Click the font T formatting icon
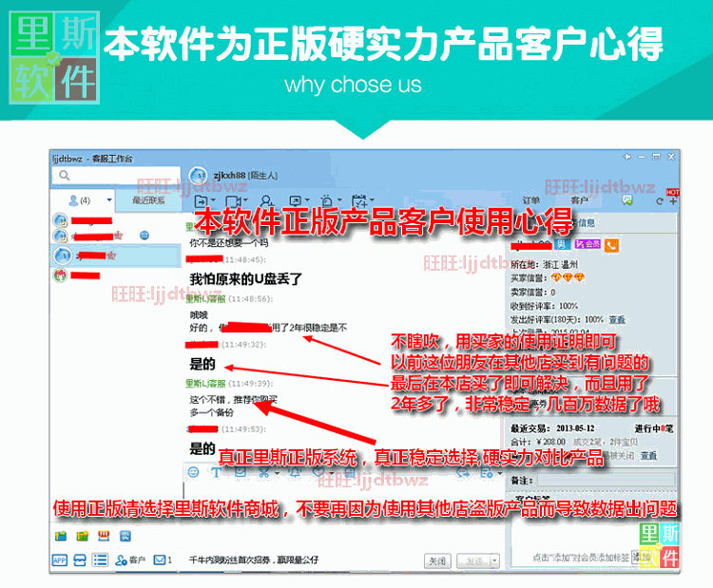 click(216, 472)
